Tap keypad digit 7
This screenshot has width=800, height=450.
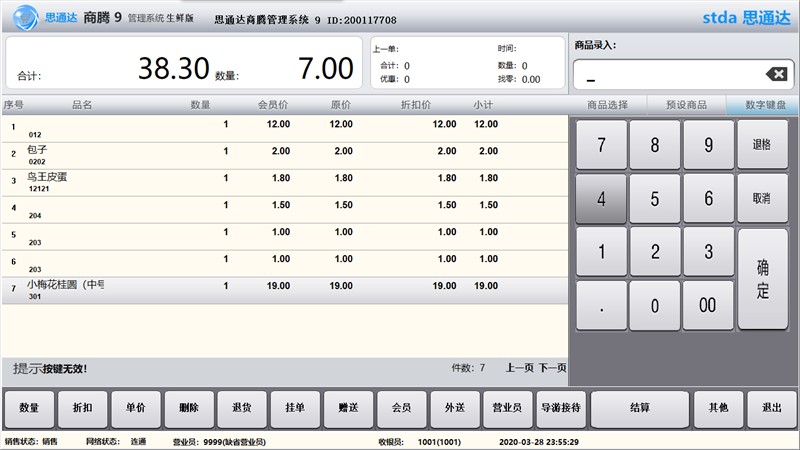(602, 145)
